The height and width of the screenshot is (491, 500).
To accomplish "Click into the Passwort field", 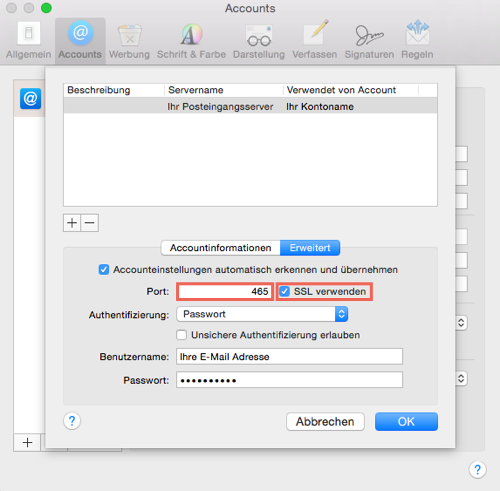I will point(289,380).
